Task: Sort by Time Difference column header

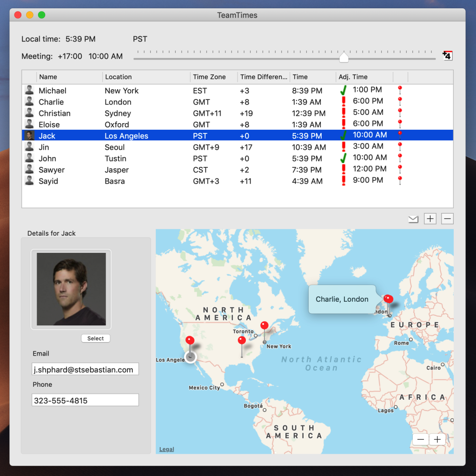Action: [264, 77]
